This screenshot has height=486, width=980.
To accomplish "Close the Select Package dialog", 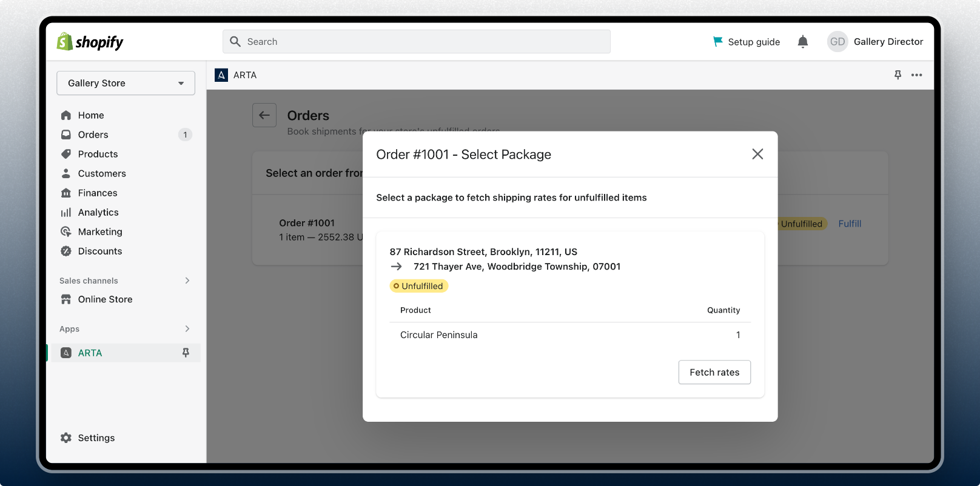I will [757, 155].
